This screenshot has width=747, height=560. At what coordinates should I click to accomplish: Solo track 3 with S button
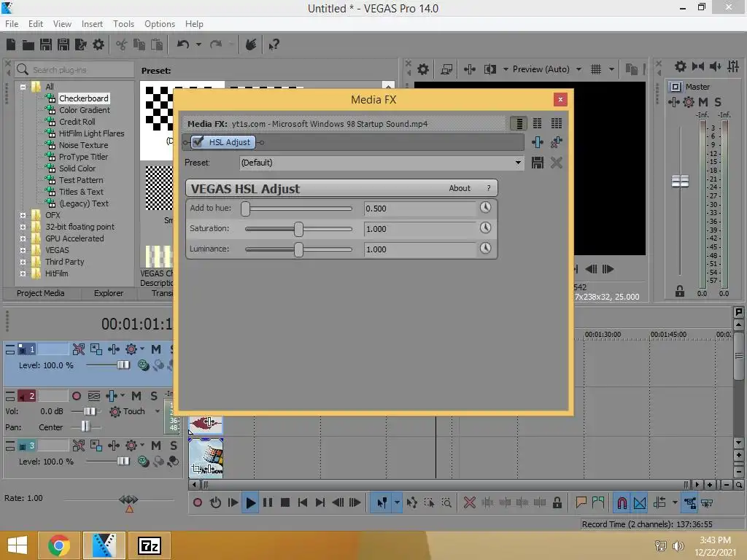pyautogui.click(x=174, y=446)
